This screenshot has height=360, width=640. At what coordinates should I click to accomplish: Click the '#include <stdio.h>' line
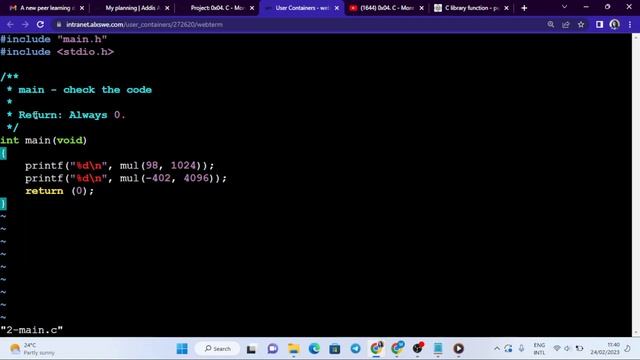point(57,52)
